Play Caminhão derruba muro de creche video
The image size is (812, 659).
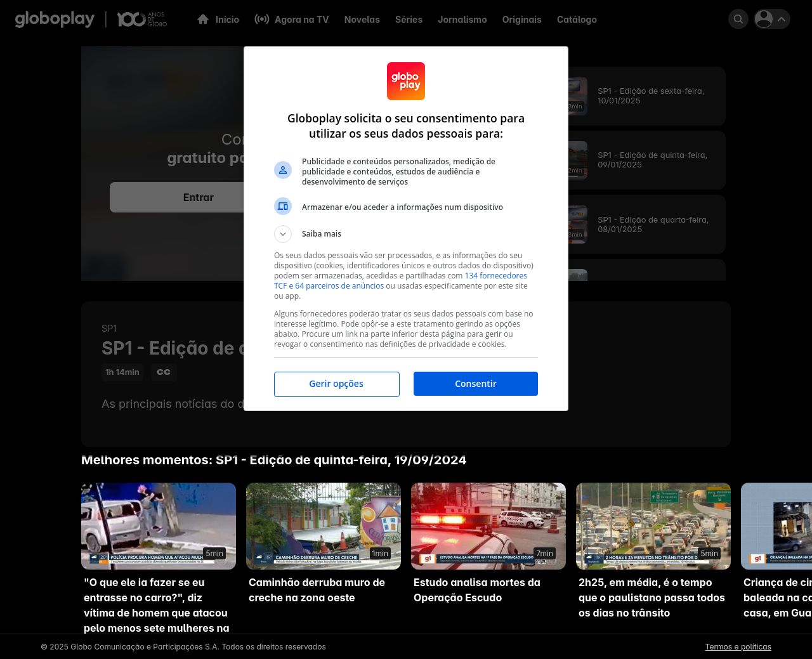pyautogui.click(x=324, y=526)
